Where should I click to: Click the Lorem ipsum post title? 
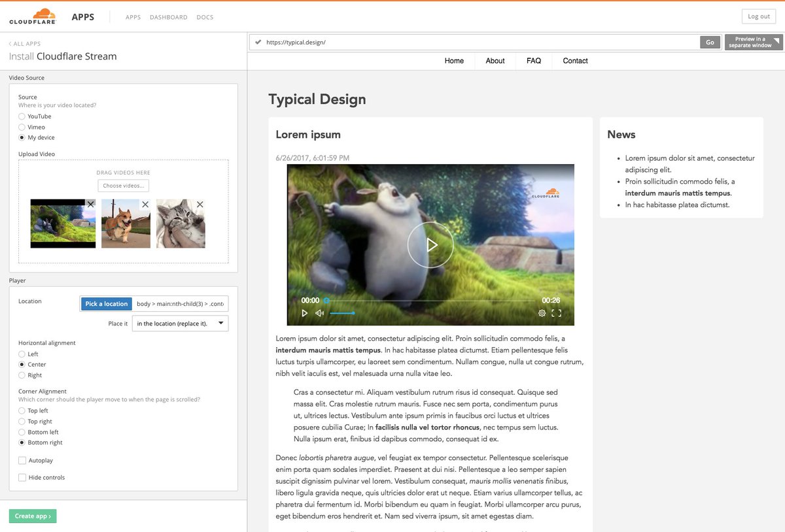coord(308,135)
